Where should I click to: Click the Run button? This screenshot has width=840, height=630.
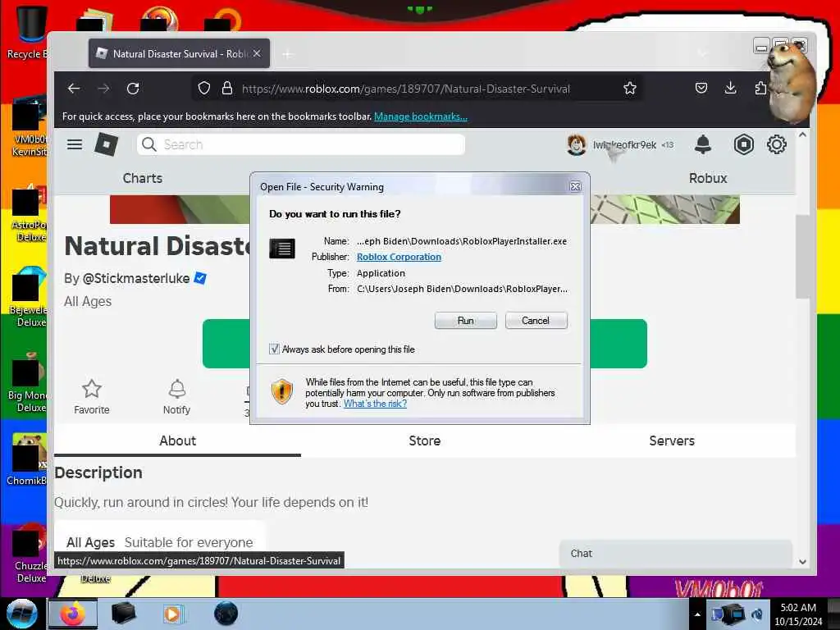pyautogui.click(x=466, y=321)
